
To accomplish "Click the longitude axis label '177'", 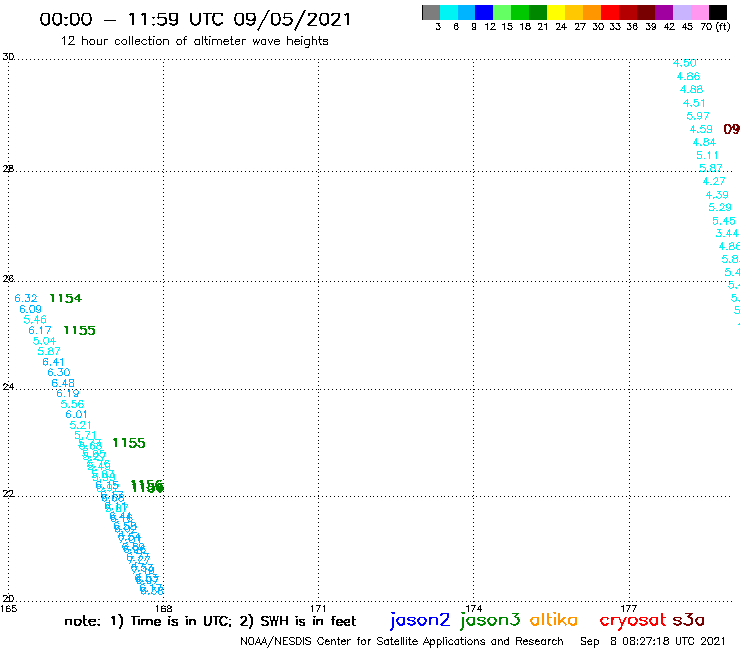I will click(x=629, y=608).
